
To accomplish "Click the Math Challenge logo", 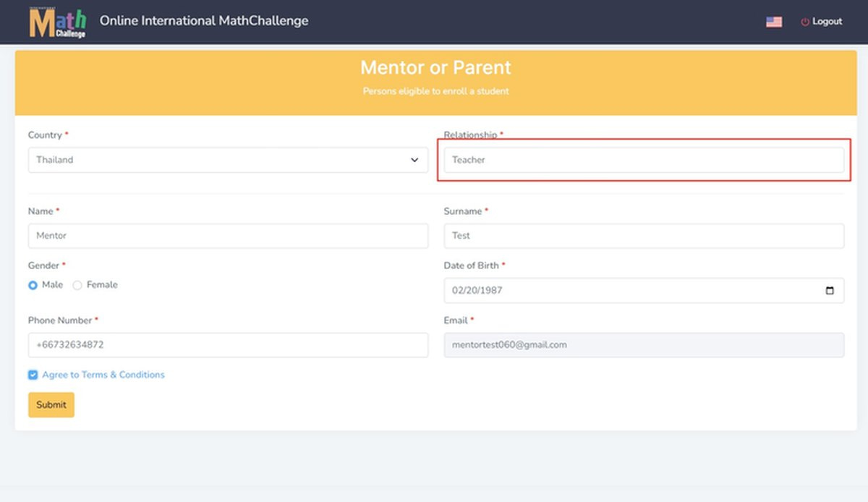I will point(58,22).
